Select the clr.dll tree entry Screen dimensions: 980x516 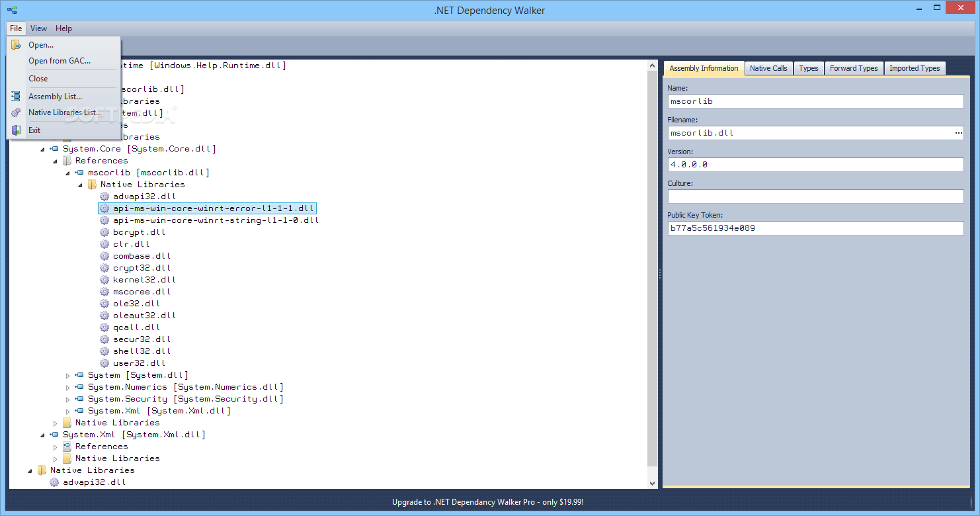(130, 244)
